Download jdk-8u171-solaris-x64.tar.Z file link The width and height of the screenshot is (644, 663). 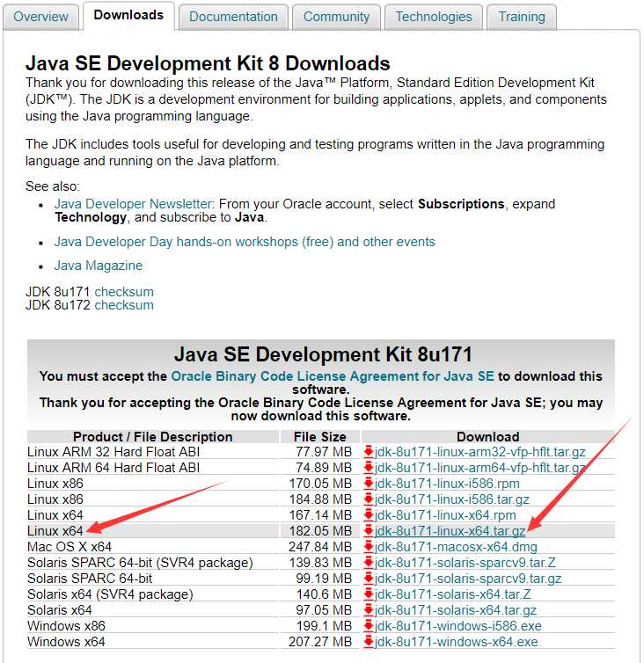tap(453, 594)
